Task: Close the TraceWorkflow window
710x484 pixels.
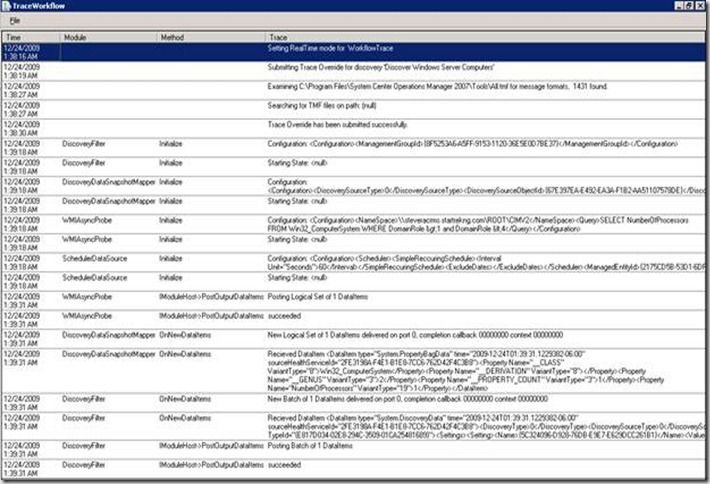Action: coord(699,5)
